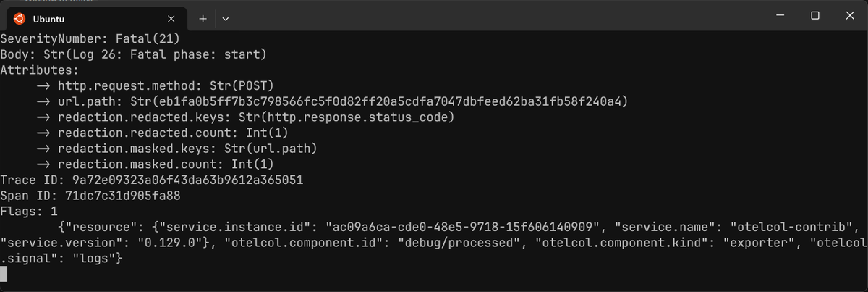Maximize the terminal window
This screenshot has width=868, height=292.
pos(814,15)
